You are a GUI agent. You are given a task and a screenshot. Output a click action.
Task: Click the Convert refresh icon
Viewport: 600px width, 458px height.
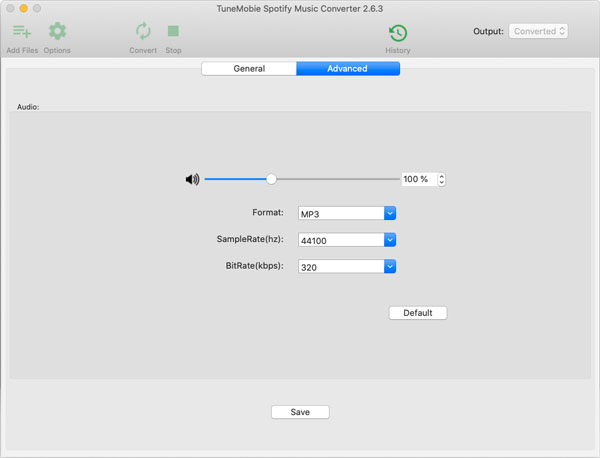click(x=143, y=31)
